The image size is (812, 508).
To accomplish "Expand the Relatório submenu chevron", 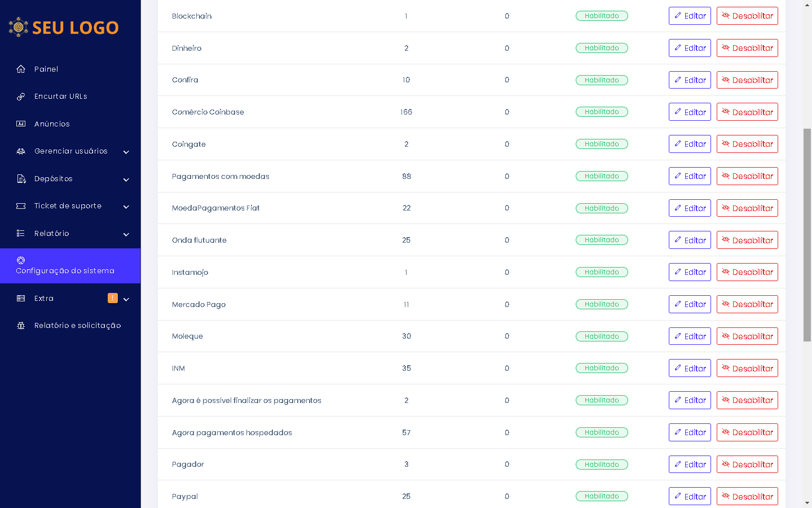I will (x=126, y=234).
